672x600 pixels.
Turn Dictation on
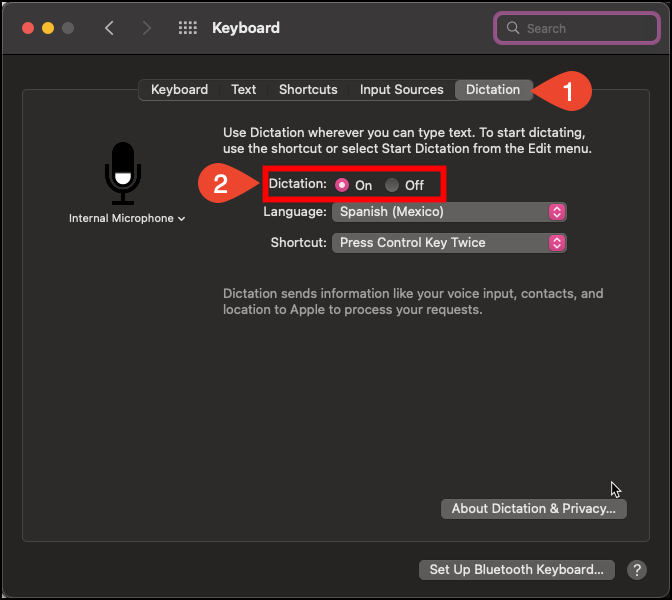point(342,185)
